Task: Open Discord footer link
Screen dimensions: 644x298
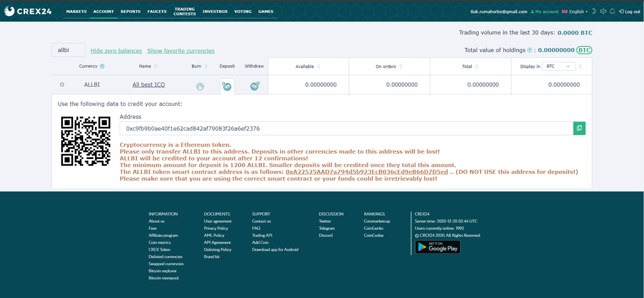Action: coord(326,235)
